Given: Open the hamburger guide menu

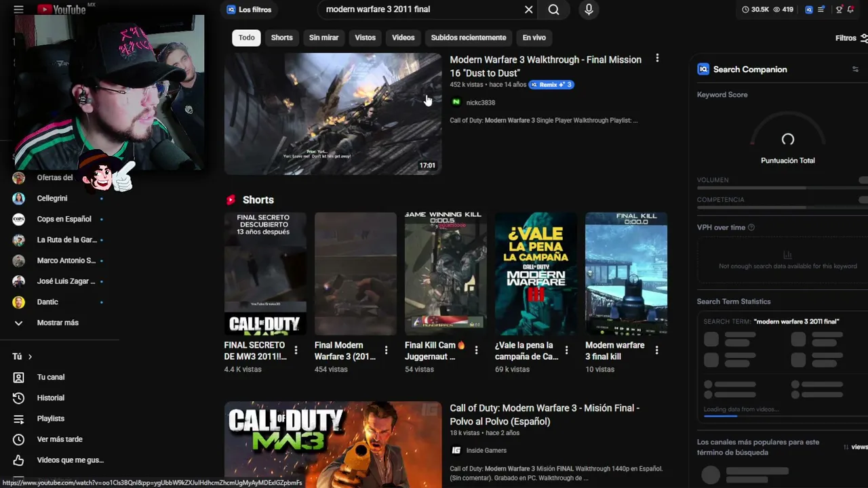Looking at the screenshot, I should [x=18, y=9].
